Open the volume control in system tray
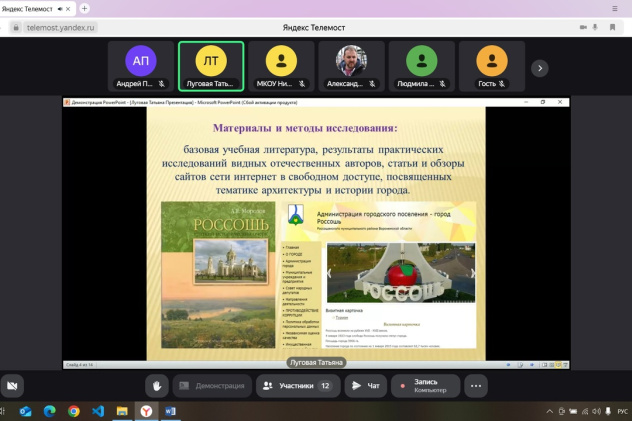This screenshot has height=421, width=632. (597, 411)
